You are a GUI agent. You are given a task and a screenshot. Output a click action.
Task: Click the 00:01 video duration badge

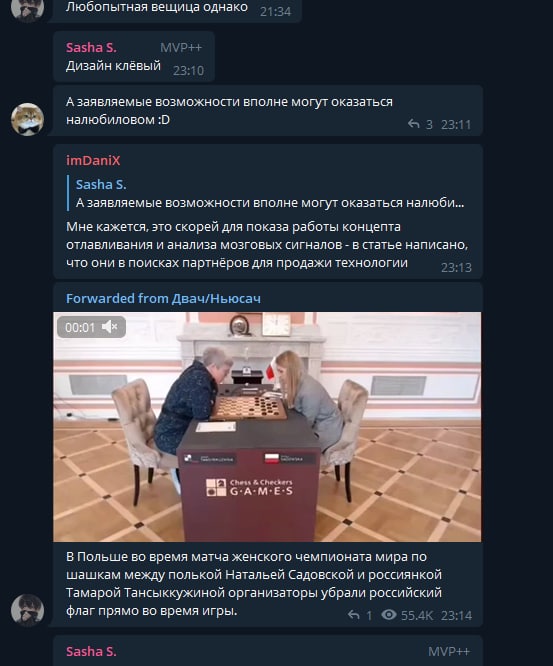click(80, 327)
